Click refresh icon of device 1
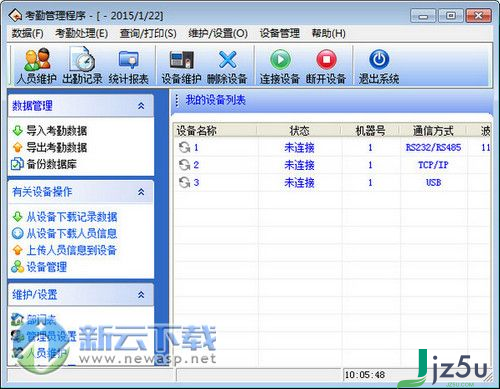This screenshot has width=500, height=389. coord(184,147)
